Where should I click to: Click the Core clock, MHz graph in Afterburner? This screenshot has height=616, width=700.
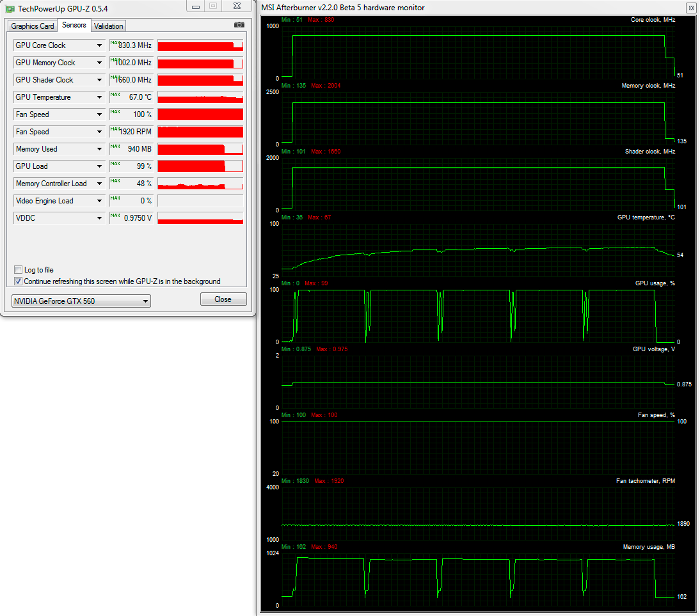(478, 52)
